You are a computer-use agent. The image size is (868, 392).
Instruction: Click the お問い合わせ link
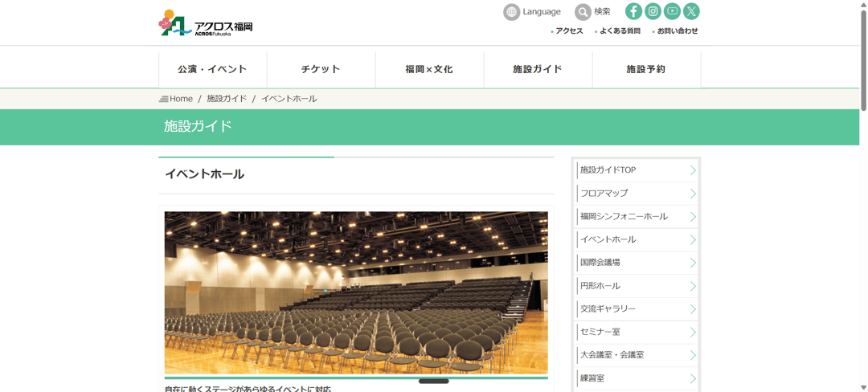[x=678, y=31]
